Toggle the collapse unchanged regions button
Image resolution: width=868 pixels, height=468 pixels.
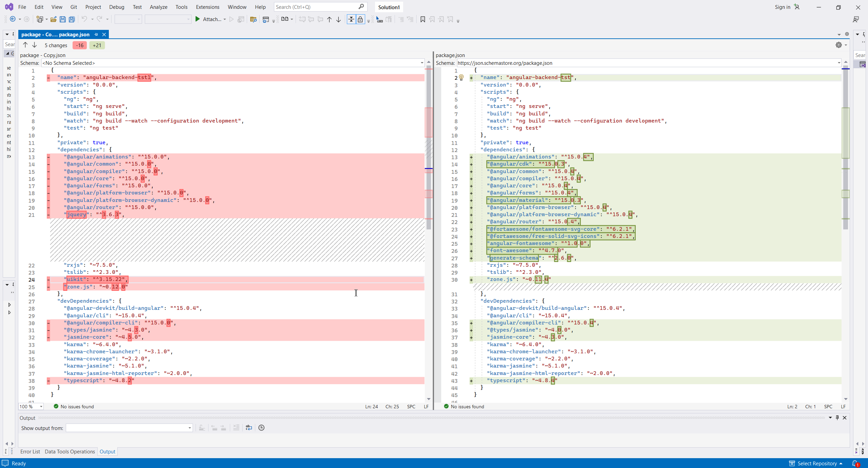click(x=351, y=19)
